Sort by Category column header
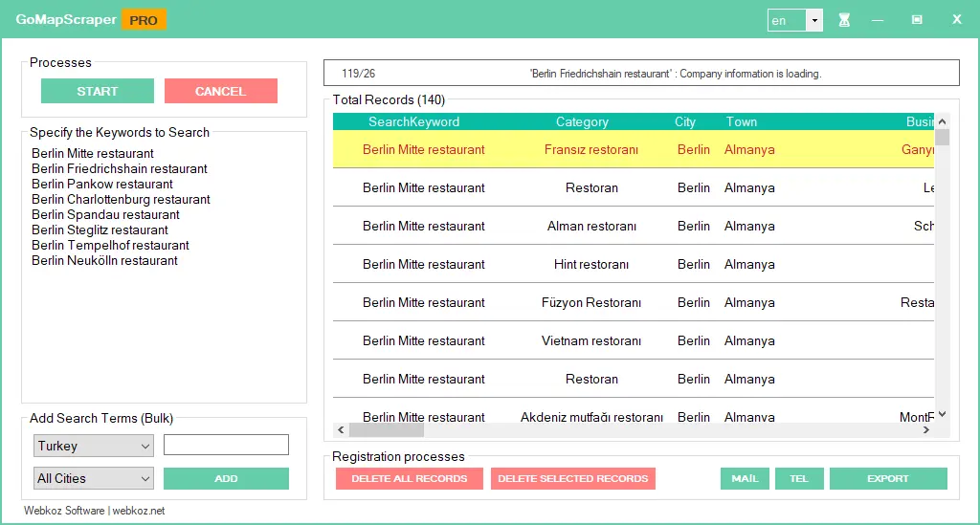Image resolution: width=980 pixels, height=525 pixels. [x=582, y=121]
